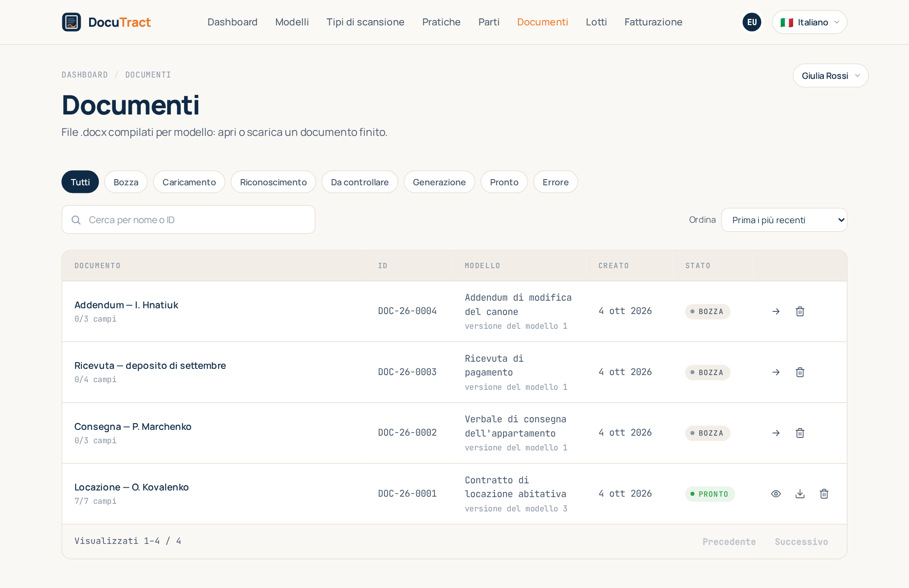Select the Tutti filter chip
This screenshot has width=909, height=588.
(x=80, y=182)
